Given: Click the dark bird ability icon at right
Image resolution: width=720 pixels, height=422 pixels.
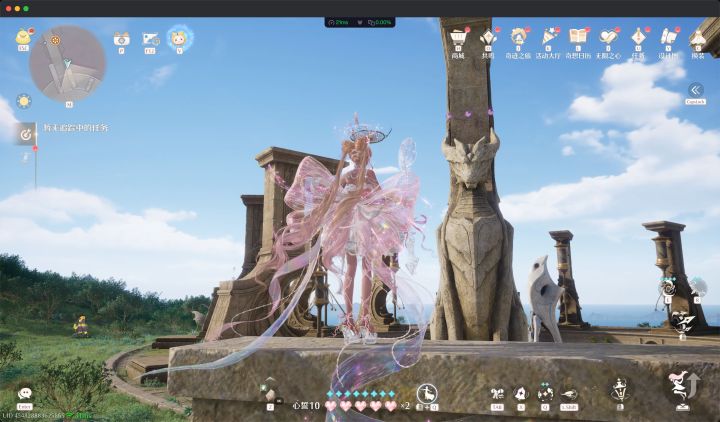Looking at the screenshot, I should click(682, 322).
